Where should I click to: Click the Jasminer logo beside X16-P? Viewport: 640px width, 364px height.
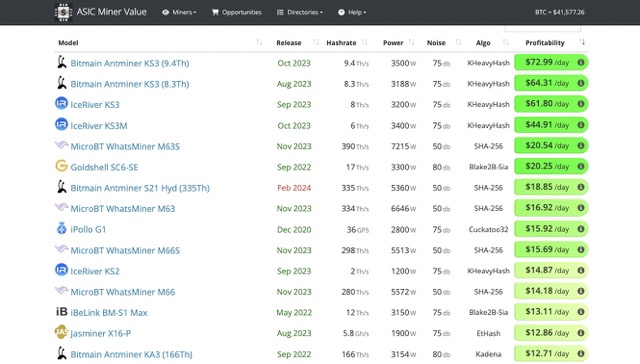coord(61,332)
